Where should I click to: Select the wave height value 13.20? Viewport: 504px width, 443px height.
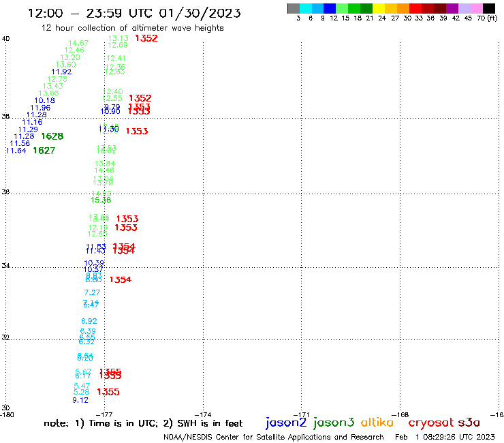coord(70,57)
